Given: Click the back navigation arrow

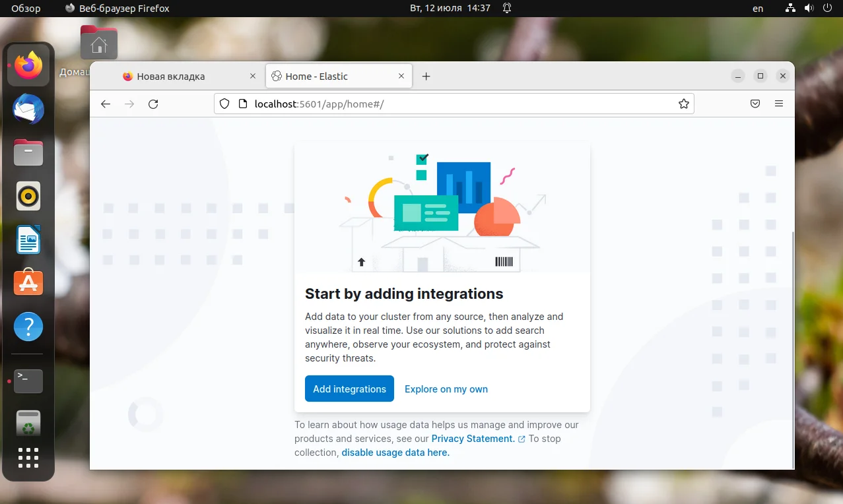Looking at the screenshot, I should click(106, 104).
